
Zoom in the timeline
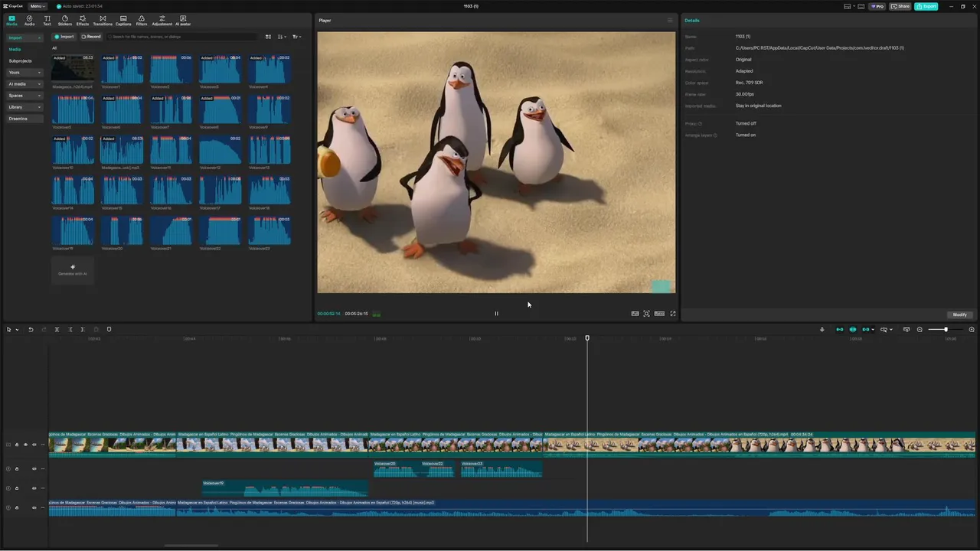click(x=972, y=330)
